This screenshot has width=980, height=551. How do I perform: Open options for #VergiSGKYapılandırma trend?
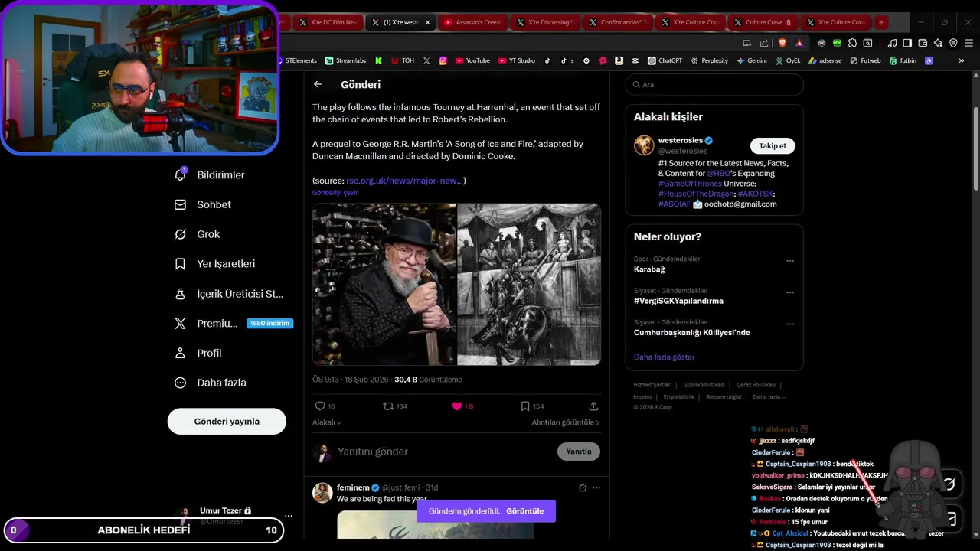790,292
